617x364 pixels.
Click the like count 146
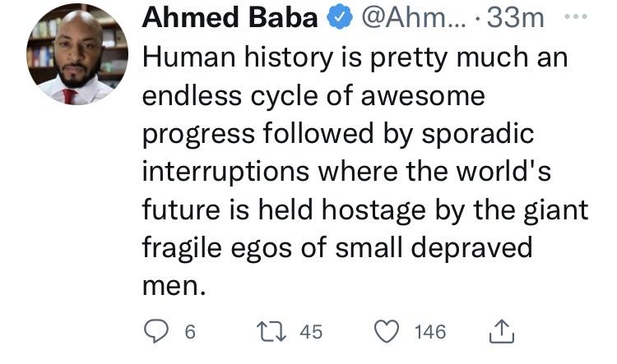pyautogui.click(x=429, y=332)
